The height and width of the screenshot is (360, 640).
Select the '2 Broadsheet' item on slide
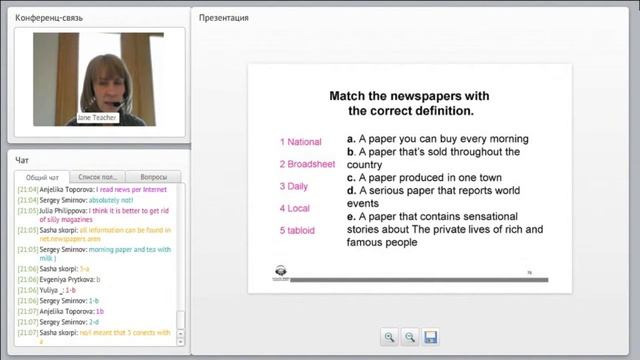click(x=307, y=164)
